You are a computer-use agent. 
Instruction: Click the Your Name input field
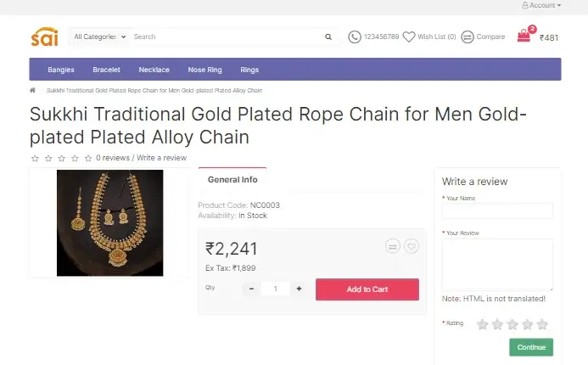coord(496,211)
